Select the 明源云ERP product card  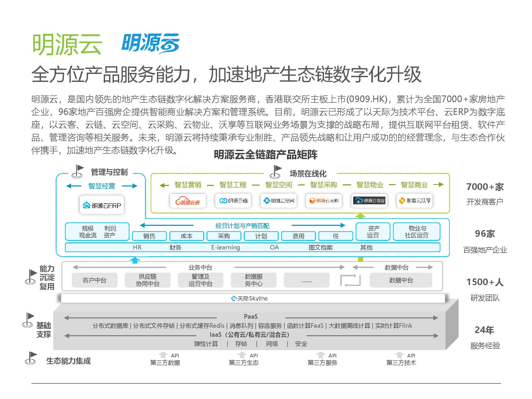102,205
